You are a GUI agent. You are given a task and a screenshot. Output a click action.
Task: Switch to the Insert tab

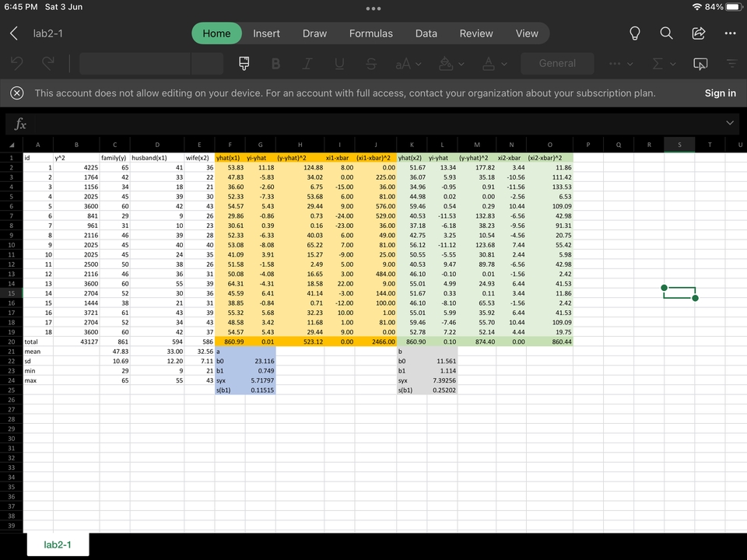click(266, 33)
